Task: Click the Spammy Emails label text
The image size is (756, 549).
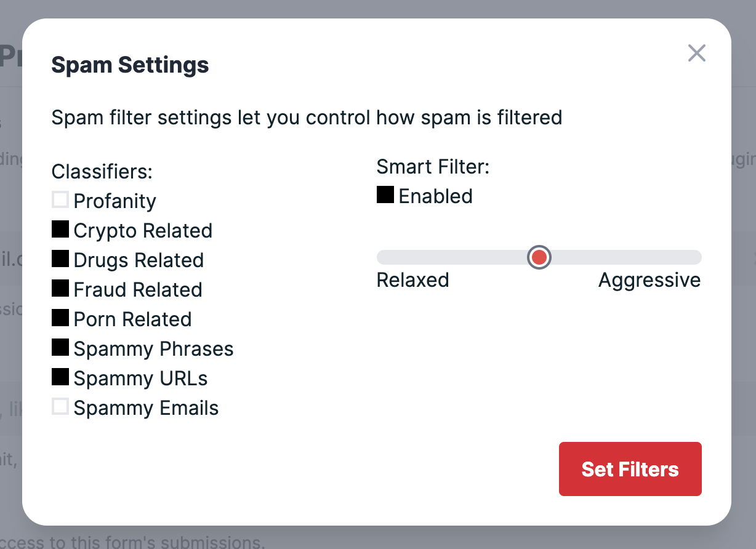Action: point(146,408)
